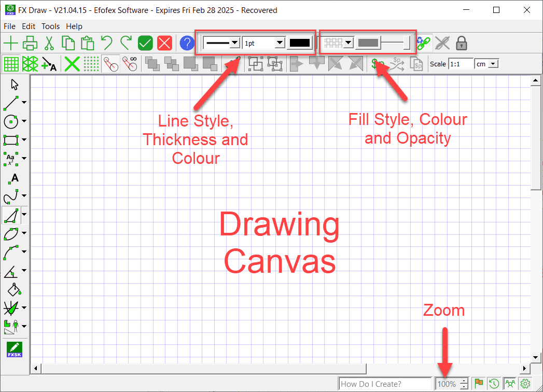Open the cm units dropdown

point(493,64)
